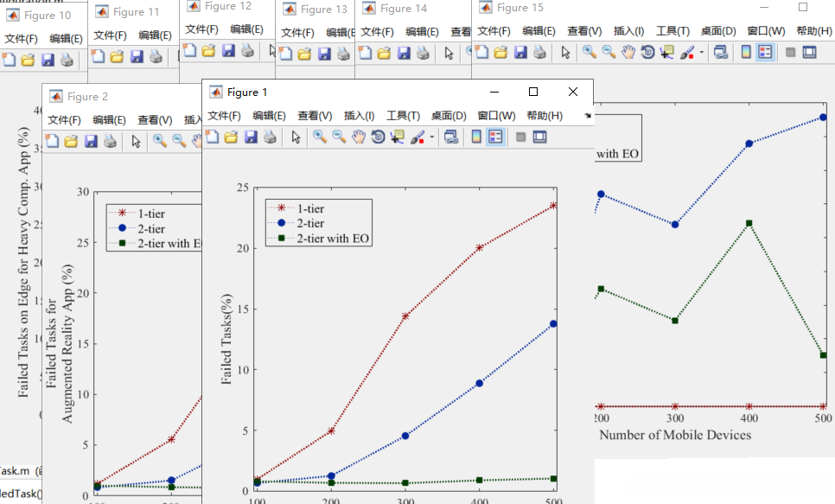This screenshot has height=504, width=835.
Task: Open 查看(V) menu in Figure 2
Action: 155,120
